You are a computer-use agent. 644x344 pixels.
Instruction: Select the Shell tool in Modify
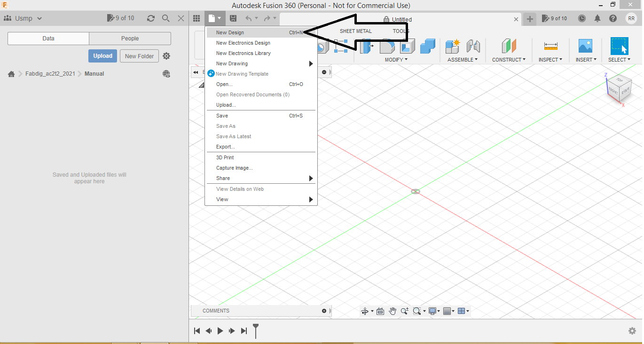408,46
